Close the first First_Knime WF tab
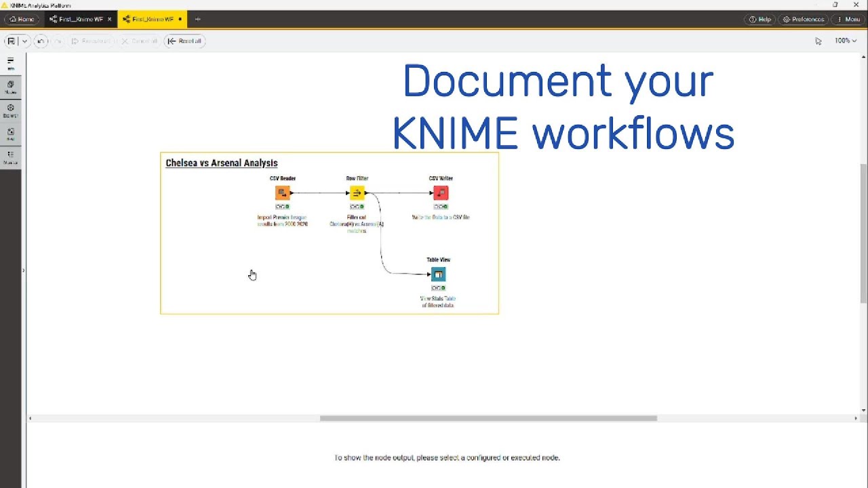Screen dimensions: 868x488 (x=109, y=19)
